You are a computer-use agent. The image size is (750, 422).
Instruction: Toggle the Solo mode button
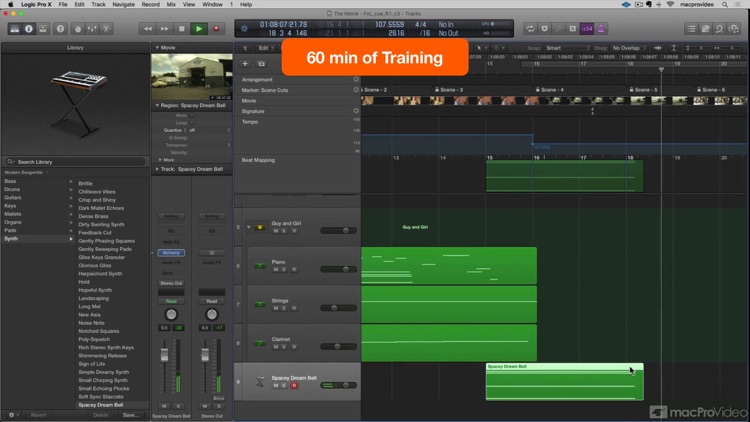[x=573, y=29]
